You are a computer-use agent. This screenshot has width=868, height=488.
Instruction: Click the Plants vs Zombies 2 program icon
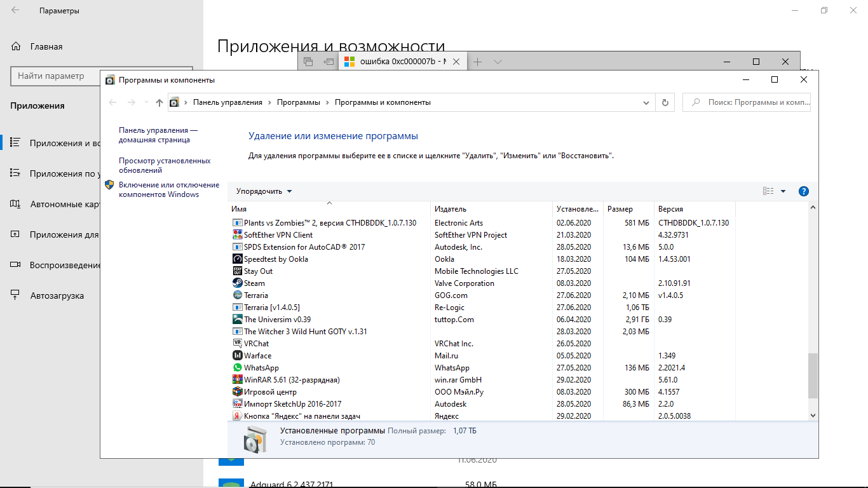pos(237,223)
